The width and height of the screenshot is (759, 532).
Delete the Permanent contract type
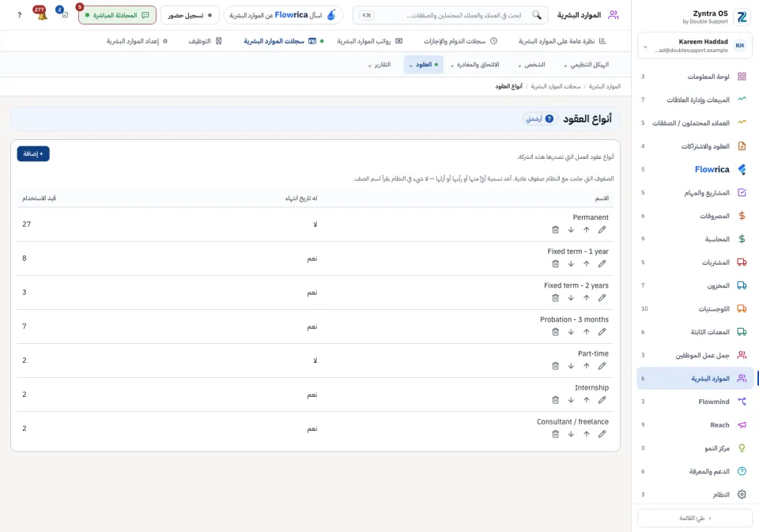pyautogui.click(x=555, y=229)
